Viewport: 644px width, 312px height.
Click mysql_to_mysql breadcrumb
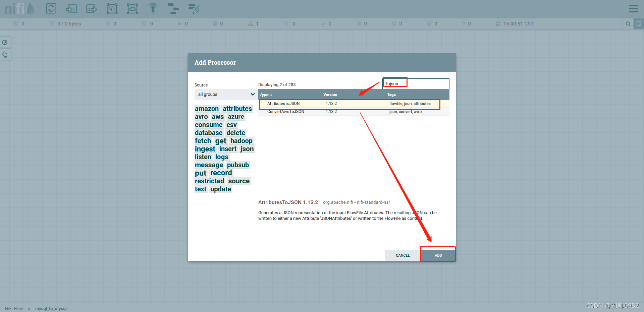pyautogui.click(x=51, y=309)
